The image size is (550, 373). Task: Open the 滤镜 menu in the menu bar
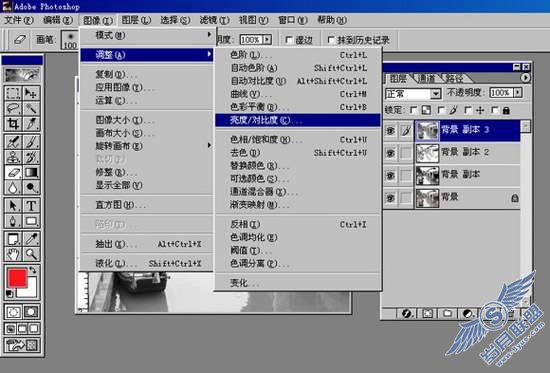(214, 20)
